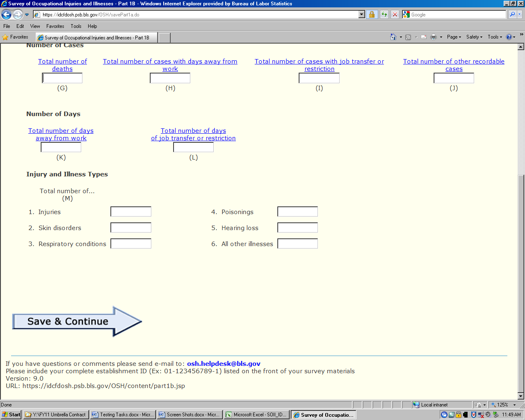Viewport: 525px width, 420px height.
Task: Click the vertical scrollbar down arrow
Action: coord(521,396)
